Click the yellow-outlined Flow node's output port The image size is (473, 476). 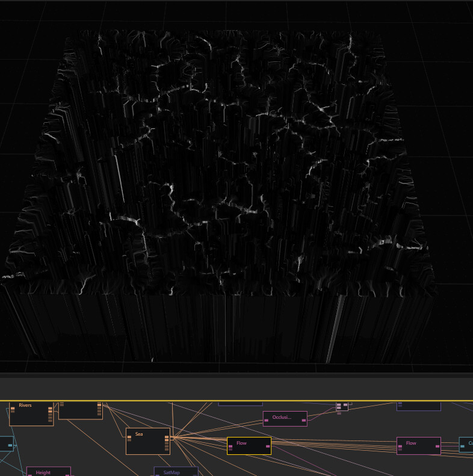[267, 447]
